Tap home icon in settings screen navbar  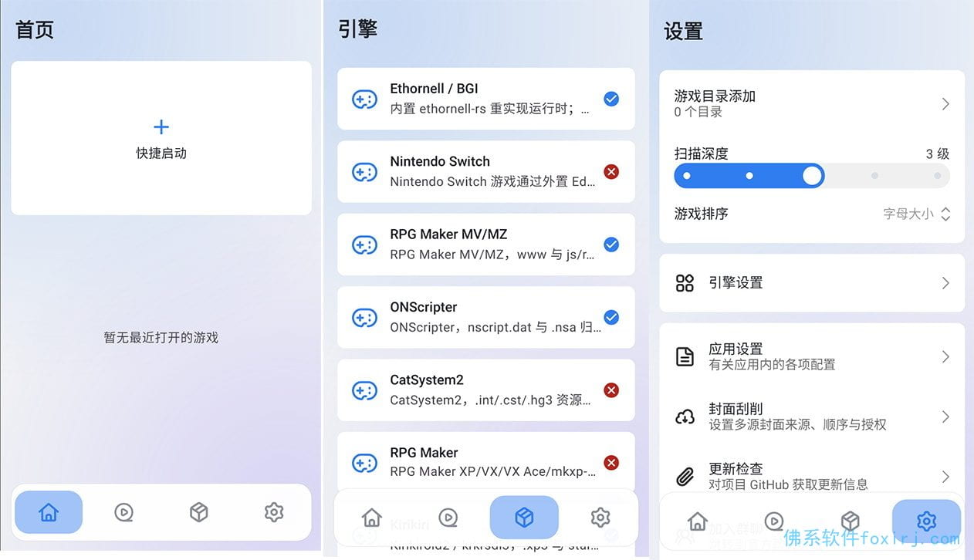tap(698, 521)
